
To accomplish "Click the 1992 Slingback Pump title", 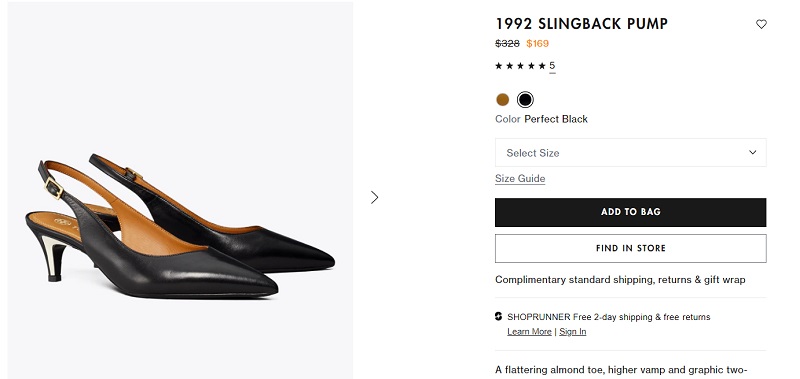I will coord(582,23).
